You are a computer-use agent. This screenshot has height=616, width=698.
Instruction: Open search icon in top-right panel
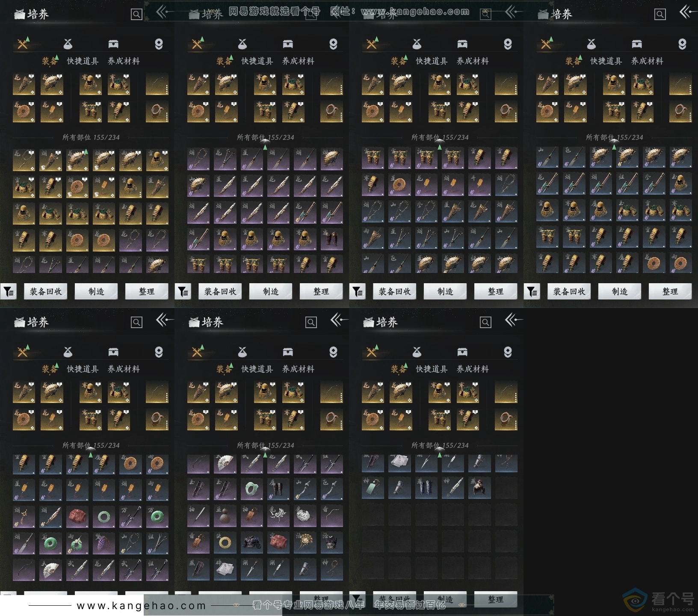[660, 15]
